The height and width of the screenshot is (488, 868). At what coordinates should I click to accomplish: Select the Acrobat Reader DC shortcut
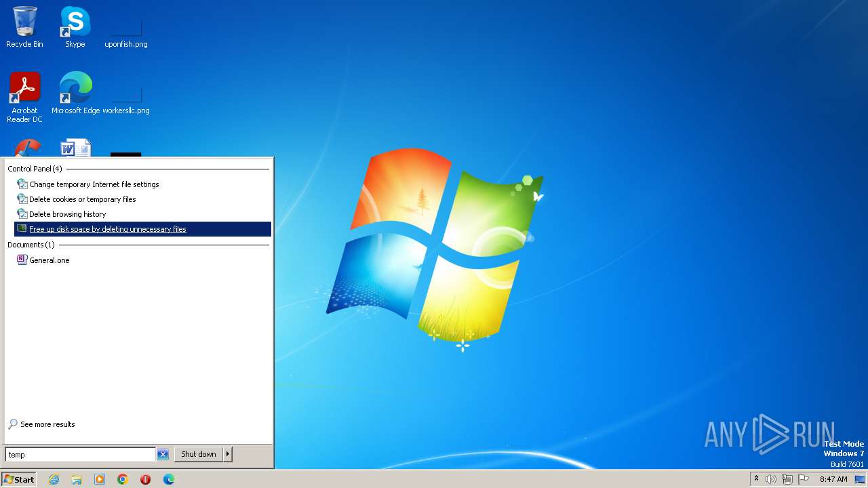pos(24,98)
